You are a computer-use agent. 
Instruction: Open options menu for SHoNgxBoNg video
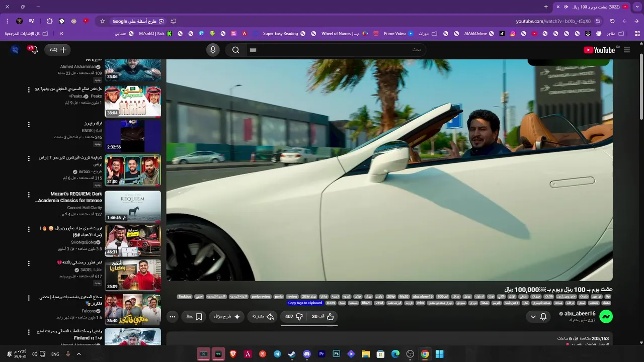click(x=29, y=229)
